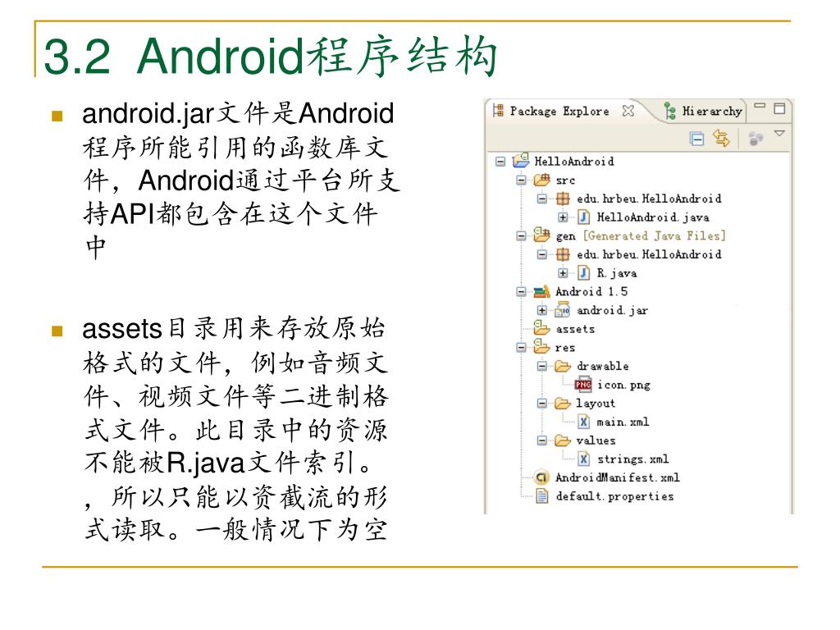The width and height of the screenshot is (840, 630).
Task: Collapse the layout folder node
Action: (541, 403)
